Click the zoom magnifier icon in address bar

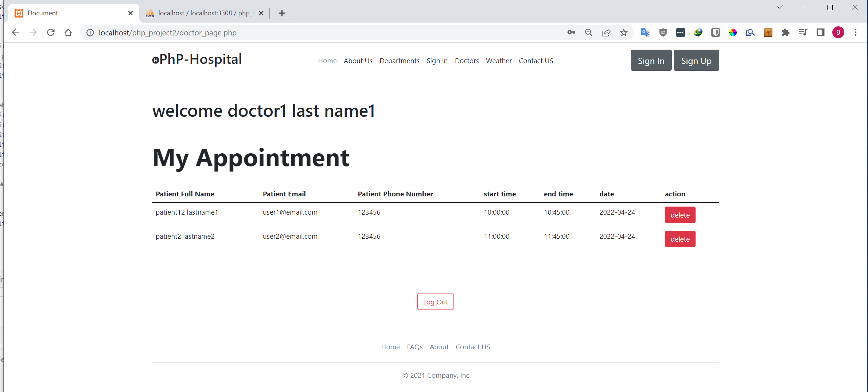(x=588, y=32)
